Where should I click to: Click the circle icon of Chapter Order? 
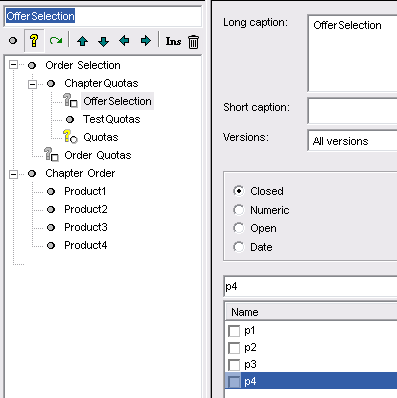[32, 174]
